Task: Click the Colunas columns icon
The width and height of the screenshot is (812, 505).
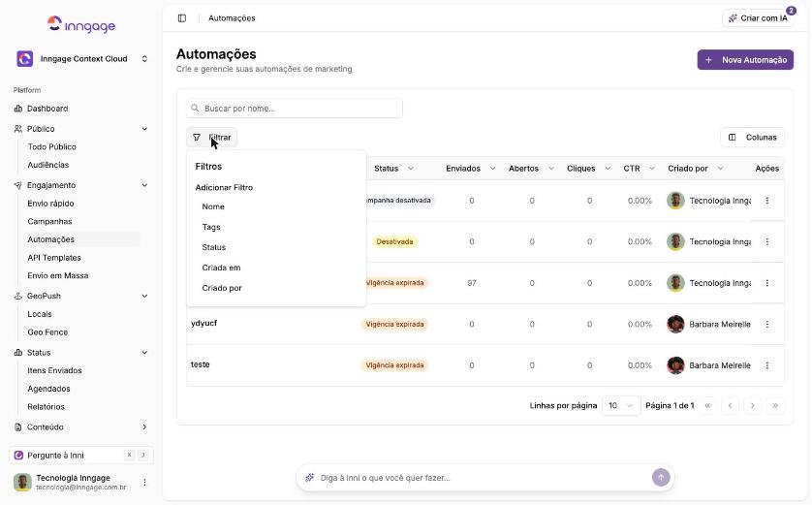Action: click(733, 138)
